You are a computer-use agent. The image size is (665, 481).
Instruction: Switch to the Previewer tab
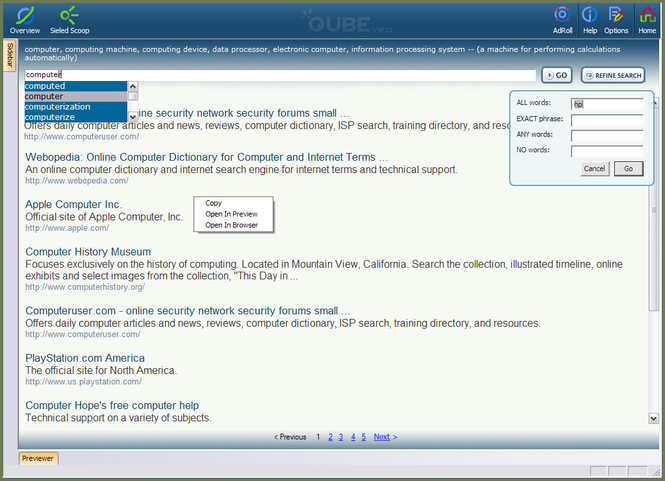tap(38, 458)
